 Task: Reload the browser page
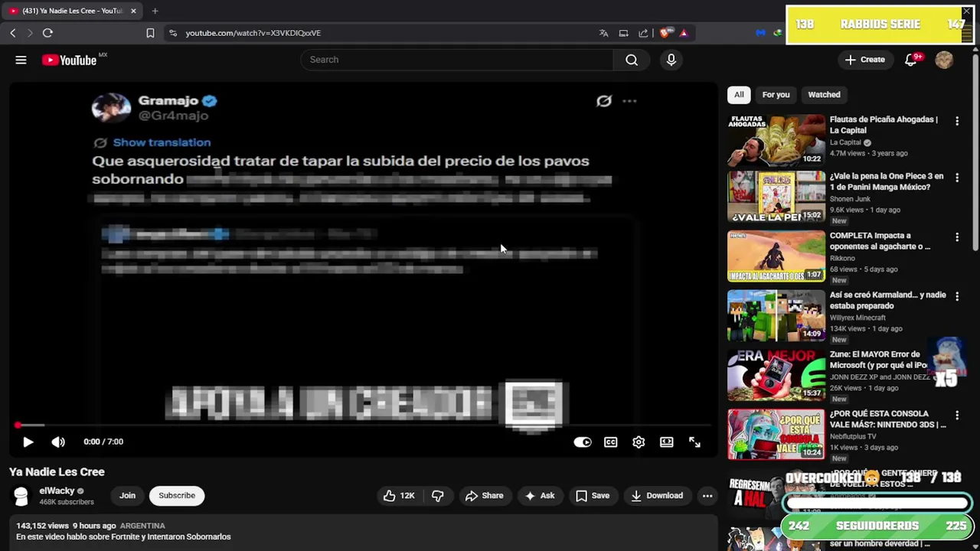pos(47,33)
